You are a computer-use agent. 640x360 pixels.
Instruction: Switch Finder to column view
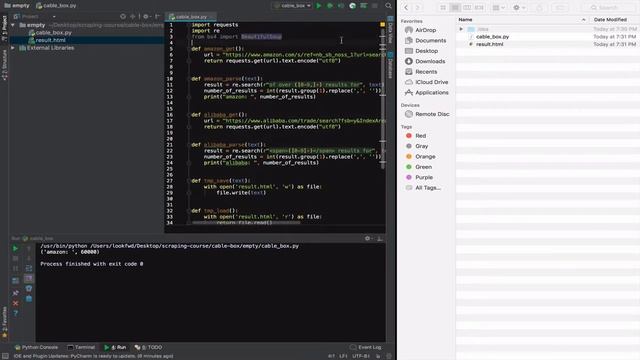(467, 7)
